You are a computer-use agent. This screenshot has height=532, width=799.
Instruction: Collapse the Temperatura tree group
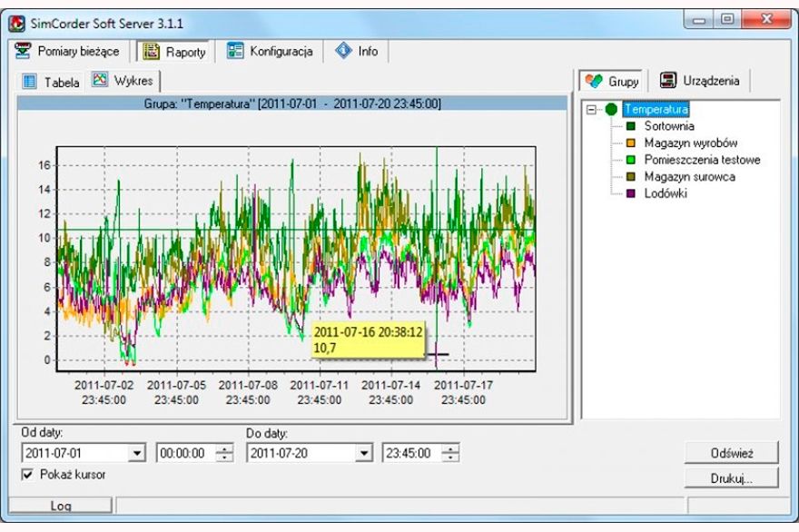click(x=591, y=110)
